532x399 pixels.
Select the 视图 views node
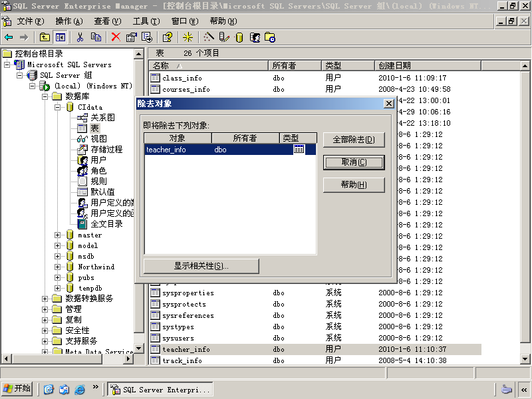point(98,139)
